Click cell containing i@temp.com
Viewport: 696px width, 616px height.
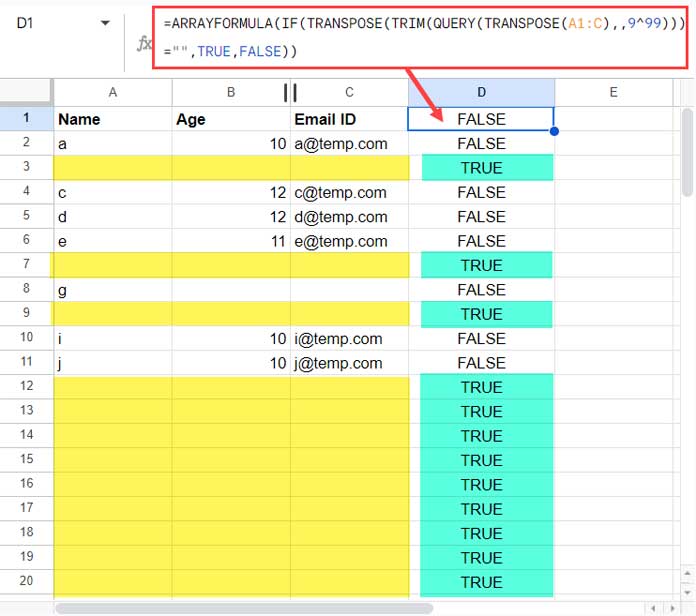click(349, 339)
